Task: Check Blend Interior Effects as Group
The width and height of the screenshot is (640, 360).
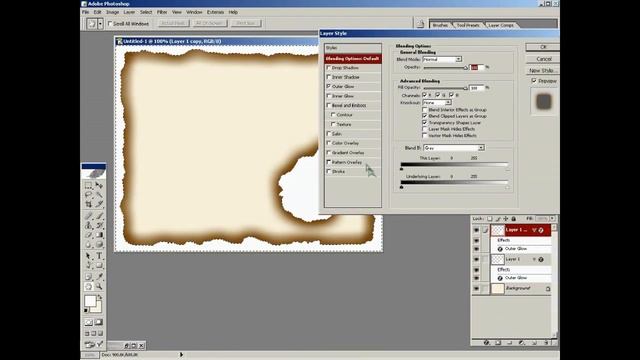Action: tap(425, 110)
